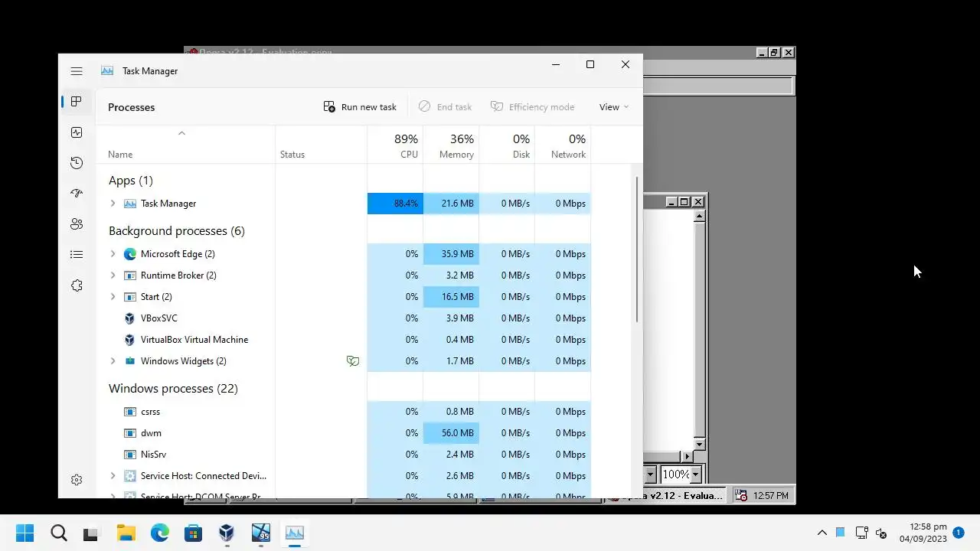The height and width of the screenshot is (551, 980).
Task: Click the 35.9 MB memory cell for Edge
Action: pos(451,254)
